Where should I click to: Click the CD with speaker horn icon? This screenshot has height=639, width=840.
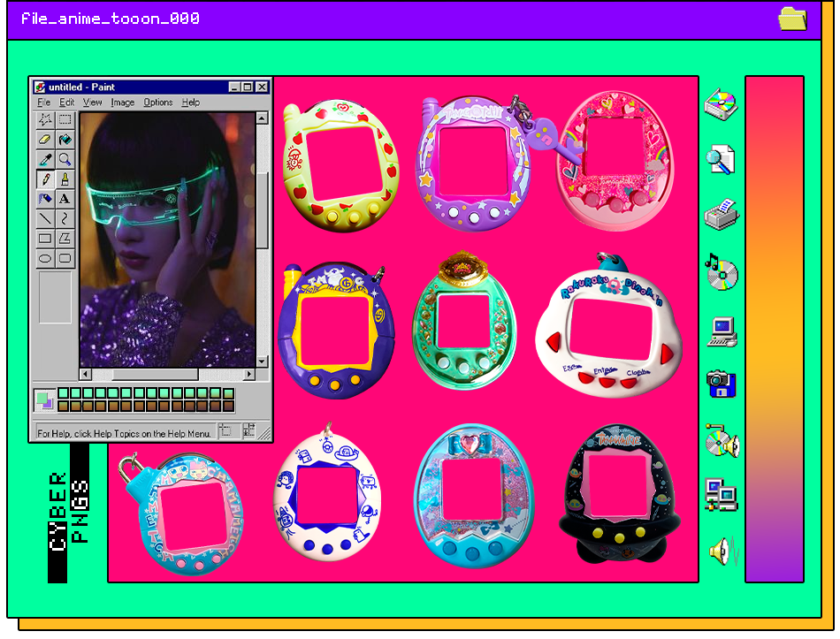click(x=722, y=441)
